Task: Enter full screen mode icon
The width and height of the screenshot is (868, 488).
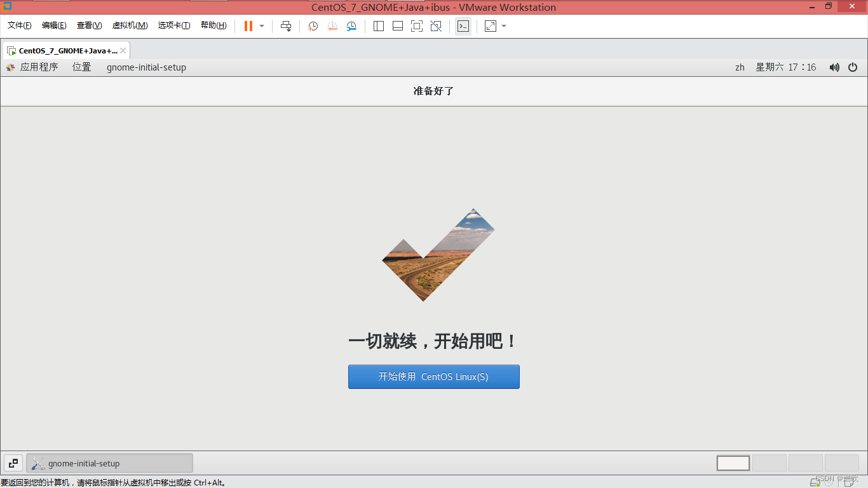Action: point(417,26)
